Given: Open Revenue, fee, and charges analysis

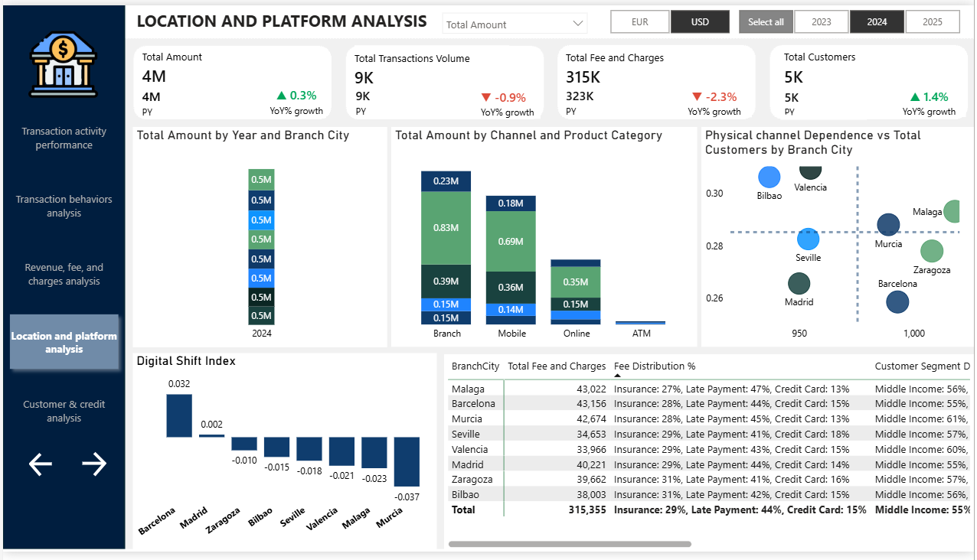Looking at the screenshot, I should 64,275.
